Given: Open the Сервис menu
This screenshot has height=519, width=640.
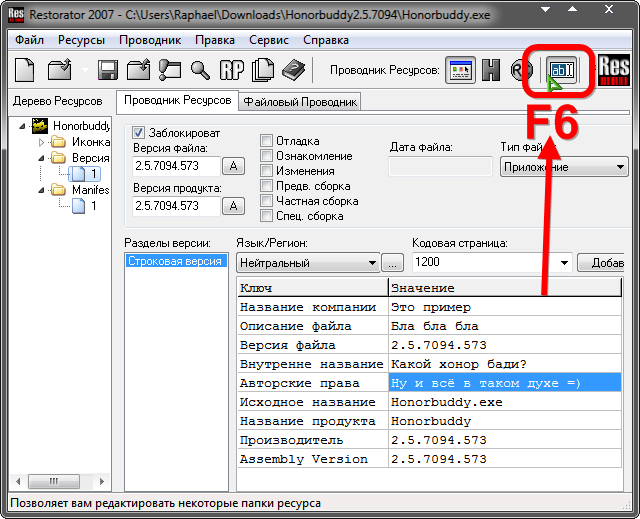Looking at the screenshot, I should (269, 40).
